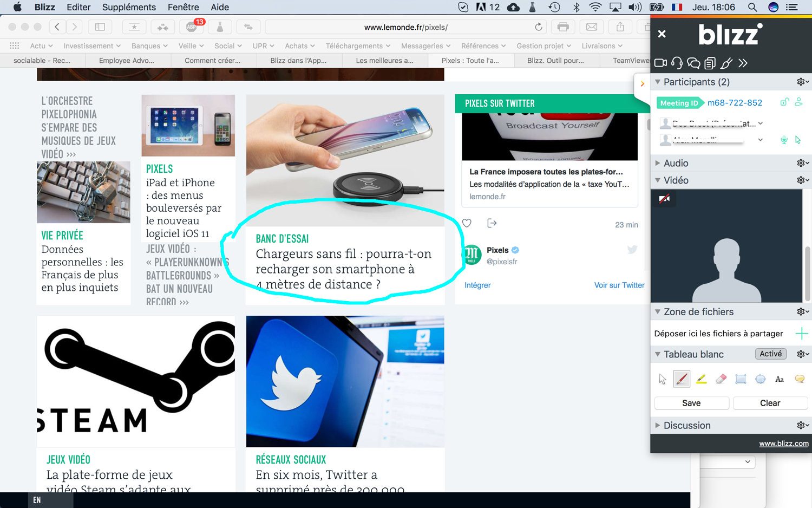Invite a participant with the add-person icon
This screenshot has width=812, height=508.
point(798,102)
